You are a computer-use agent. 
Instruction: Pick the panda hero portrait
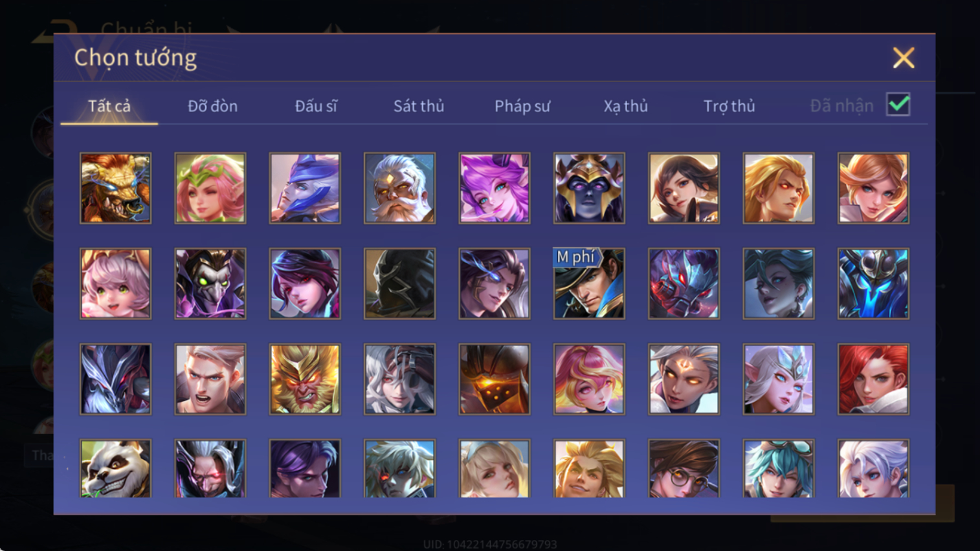[115, 469]
